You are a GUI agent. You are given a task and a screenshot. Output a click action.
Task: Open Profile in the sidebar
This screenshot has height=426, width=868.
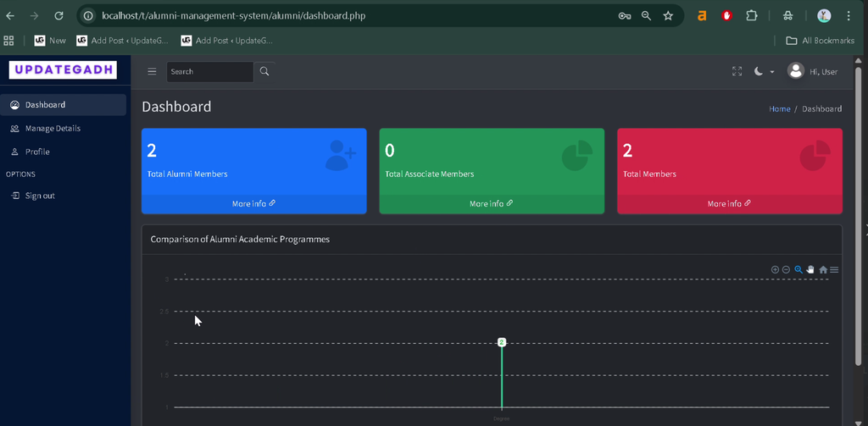click(x=63, y=152)
